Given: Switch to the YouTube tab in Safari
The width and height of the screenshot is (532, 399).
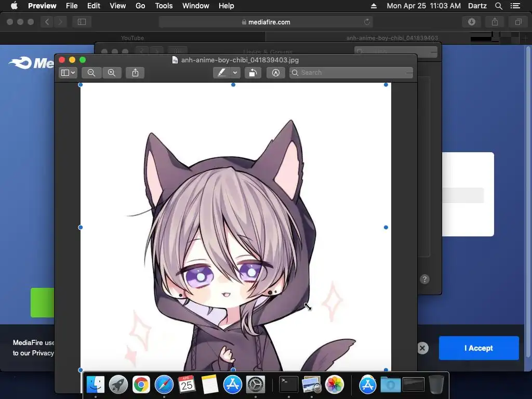Looking at the screenshot, I should [x=132, y=38].
